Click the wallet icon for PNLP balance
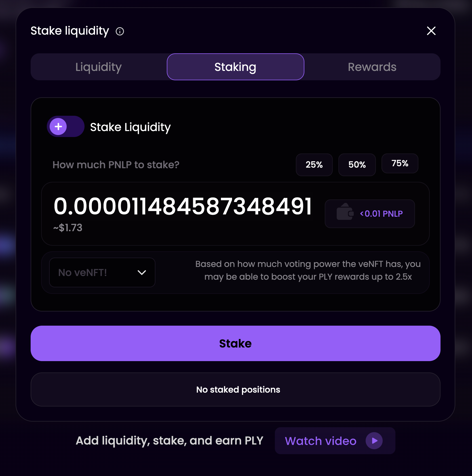 pos(345,212)
